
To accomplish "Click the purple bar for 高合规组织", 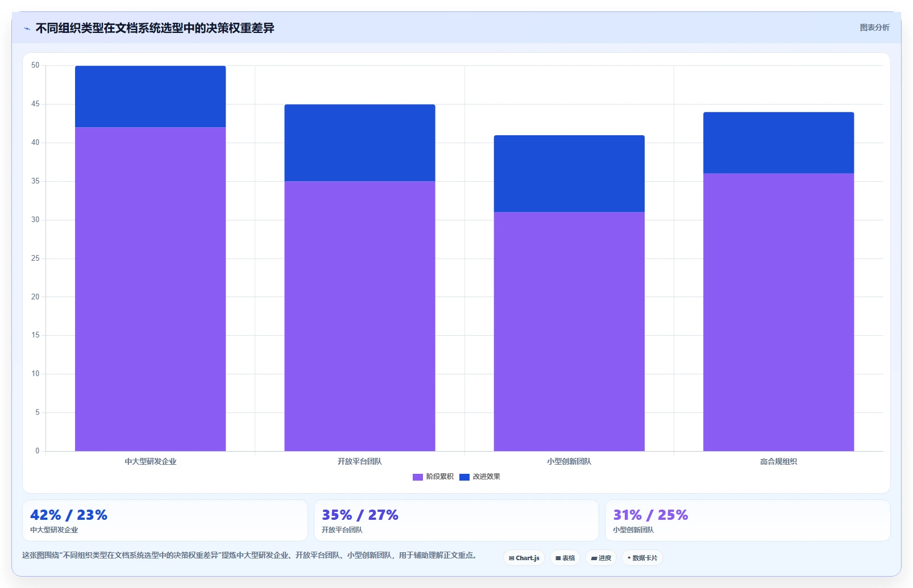I will 779,312.
